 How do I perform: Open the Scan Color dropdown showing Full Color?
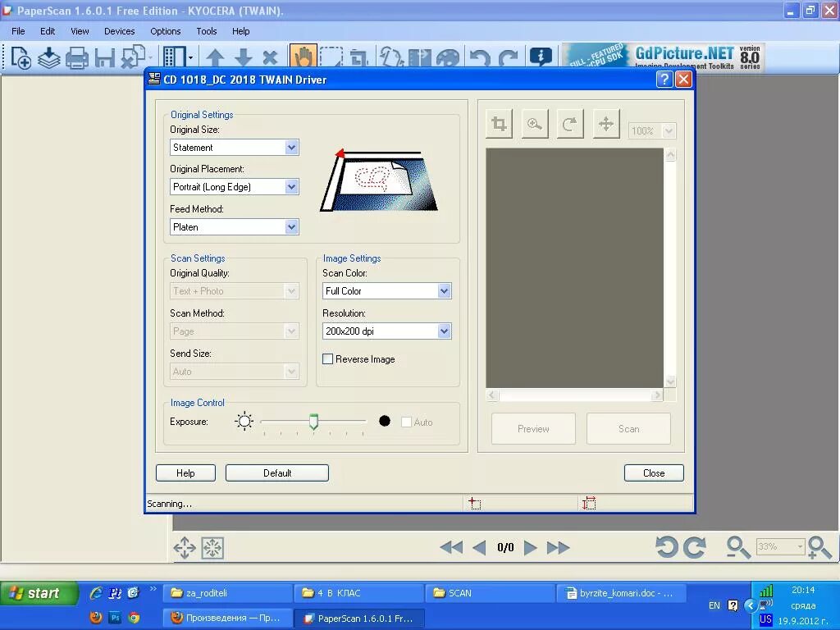(443, 290)
